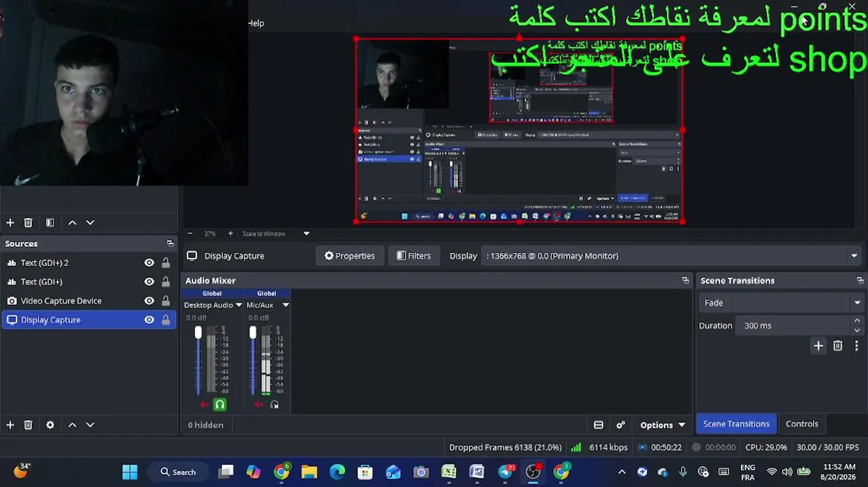Click the 0 hidden button in the Audio Mixer
The image size is (868, 487).
pyautogui.click(x=206, y=425)
